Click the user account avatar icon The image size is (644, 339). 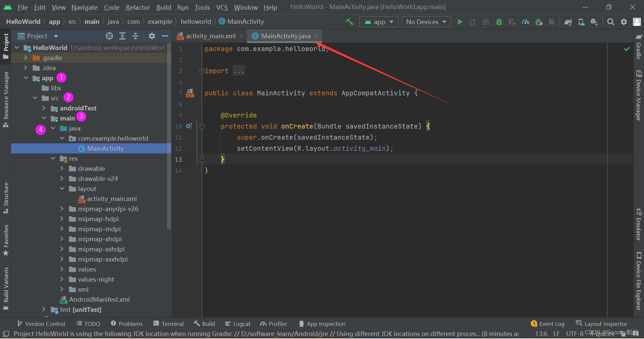(x=637, y=22)
